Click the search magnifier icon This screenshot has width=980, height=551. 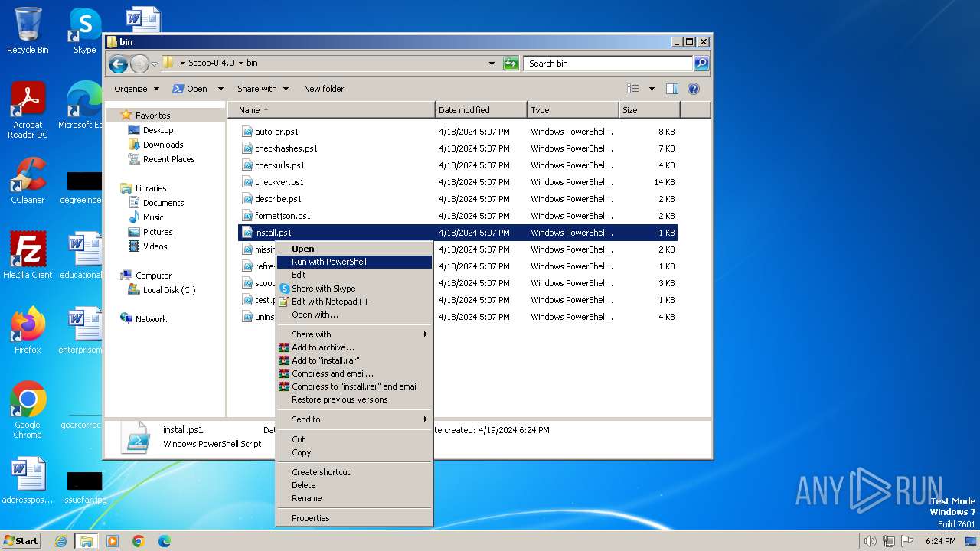(701, 64)
